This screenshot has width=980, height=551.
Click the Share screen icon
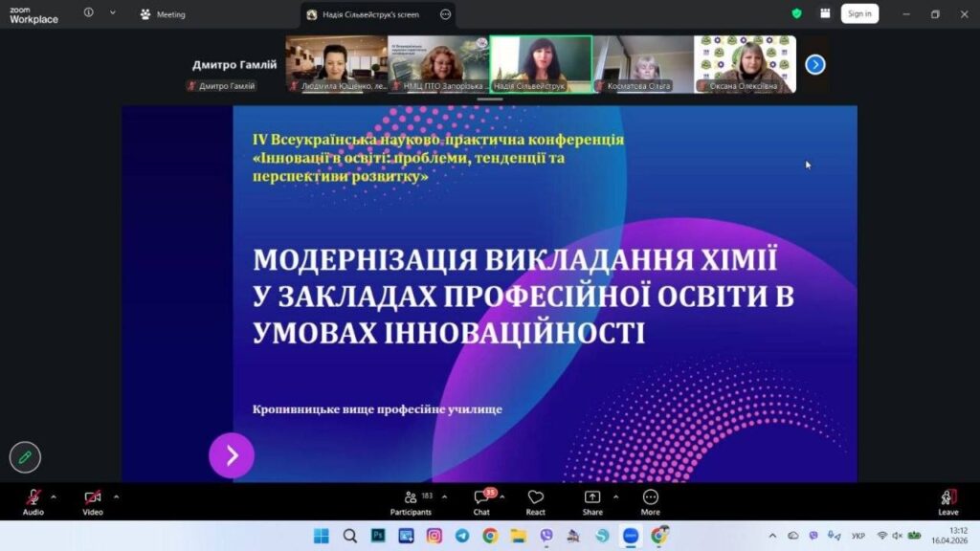point(592,498)
